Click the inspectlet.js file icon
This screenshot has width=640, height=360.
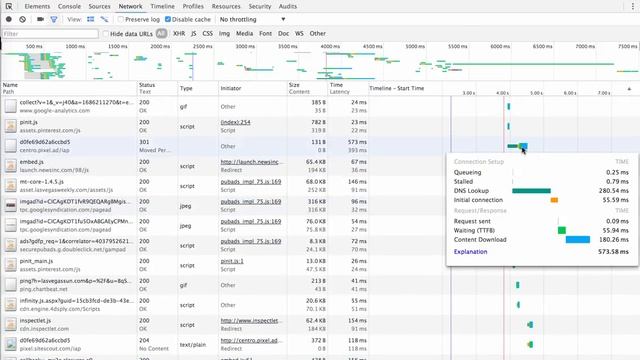tap(11, 324)
